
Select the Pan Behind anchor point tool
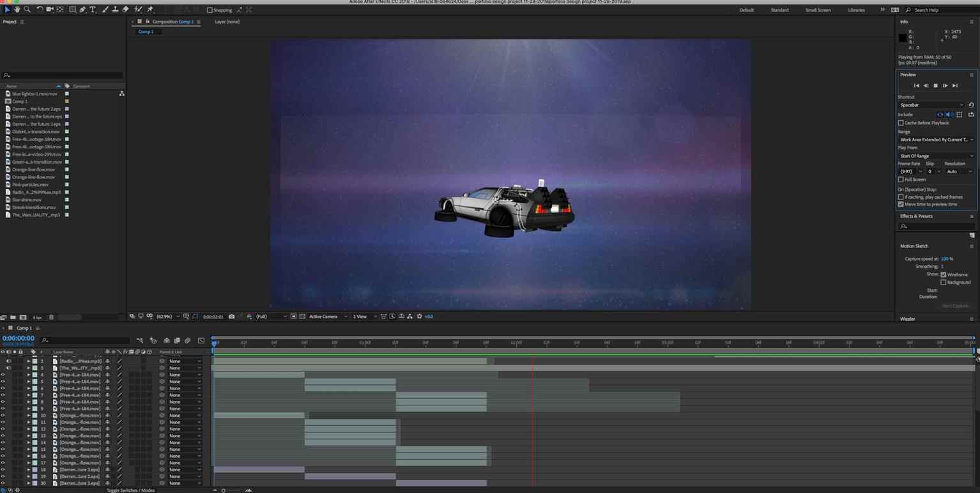60,10
